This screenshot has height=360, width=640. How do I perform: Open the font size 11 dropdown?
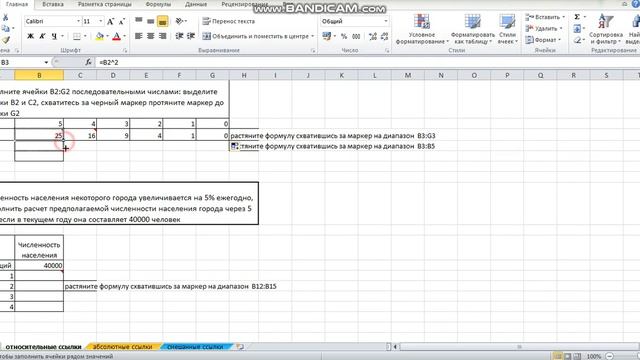[x=101, y=21]
